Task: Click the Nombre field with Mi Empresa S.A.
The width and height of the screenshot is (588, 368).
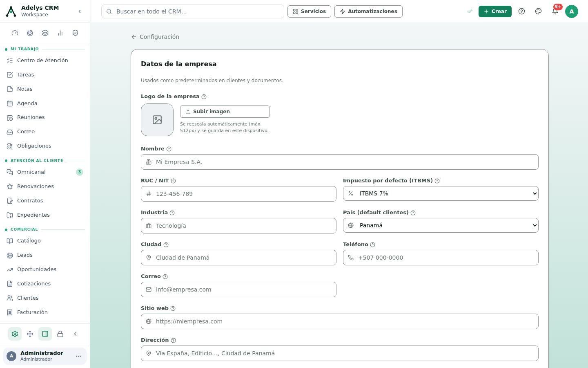Action: [x=340, y=162]
